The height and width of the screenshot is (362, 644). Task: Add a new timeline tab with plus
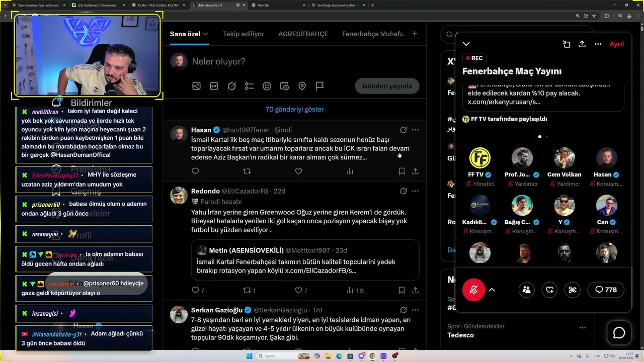(415, 34)
